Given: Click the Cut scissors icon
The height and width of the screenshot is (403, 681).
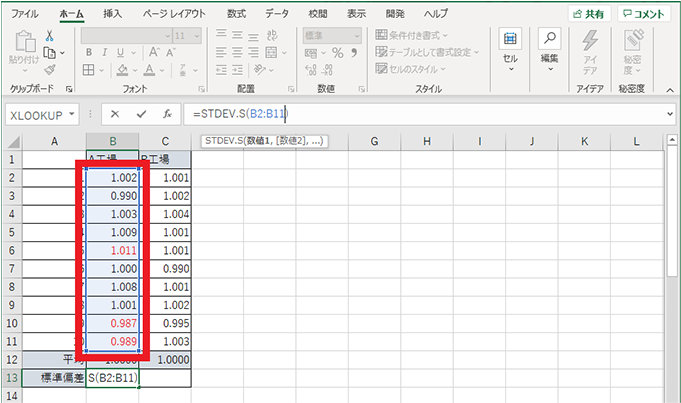Looking at the screenshot, I should (50, 35).
